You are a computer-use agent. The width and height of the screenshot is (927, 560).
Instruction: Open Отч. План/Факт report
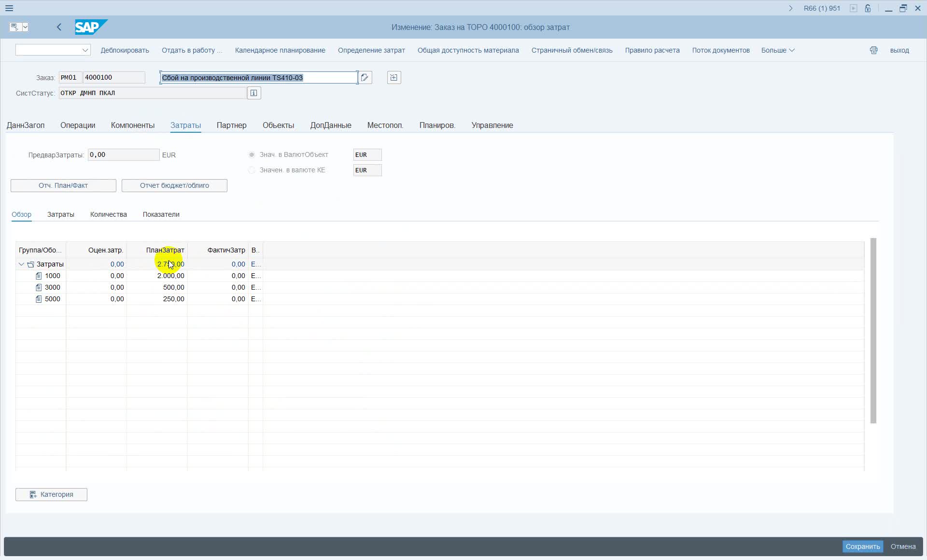(x=63, y=186)
